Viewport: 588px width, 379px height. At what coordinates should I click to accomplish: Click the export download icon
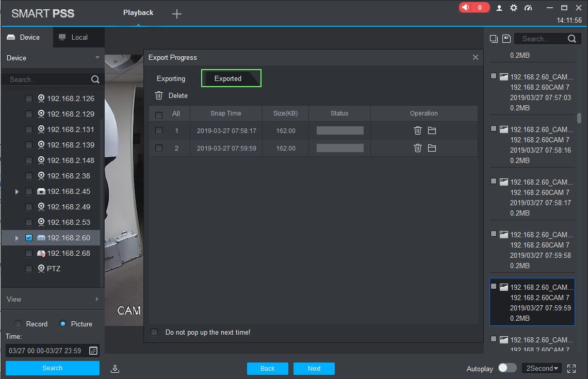[x=115, y=369]
